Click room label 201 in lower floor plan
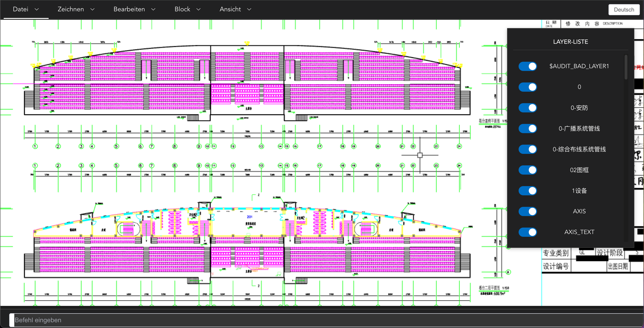The height and width of the screenshot is (328, 644). click(249, 217)
